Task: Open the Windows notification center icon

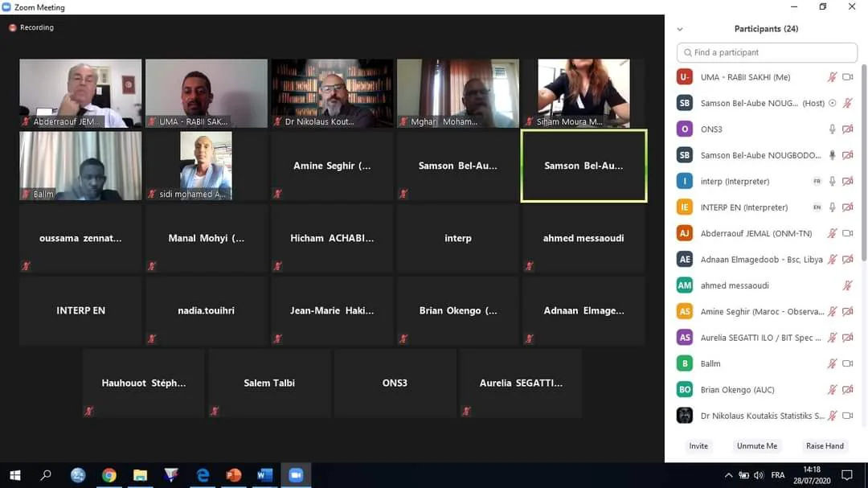Action: pyautogui.click(x=847, y=475)
